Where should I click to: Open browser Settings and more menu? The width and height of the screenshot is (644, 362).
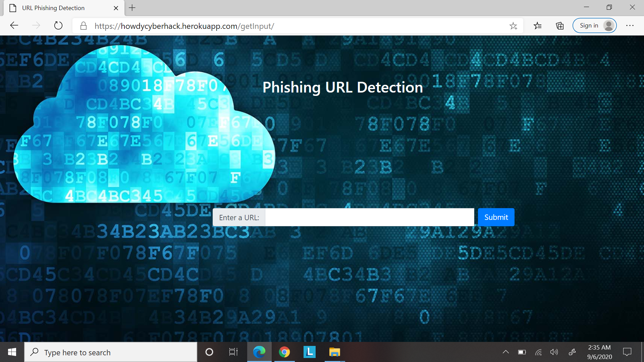pyautogui.click(x=630, y=26)
